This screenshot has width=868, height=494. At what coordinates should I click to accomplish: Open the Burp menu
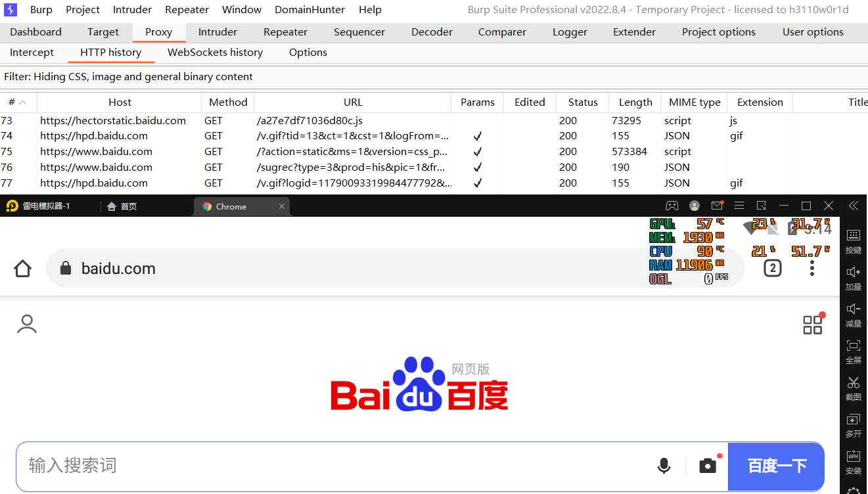(x=41, y=10)
